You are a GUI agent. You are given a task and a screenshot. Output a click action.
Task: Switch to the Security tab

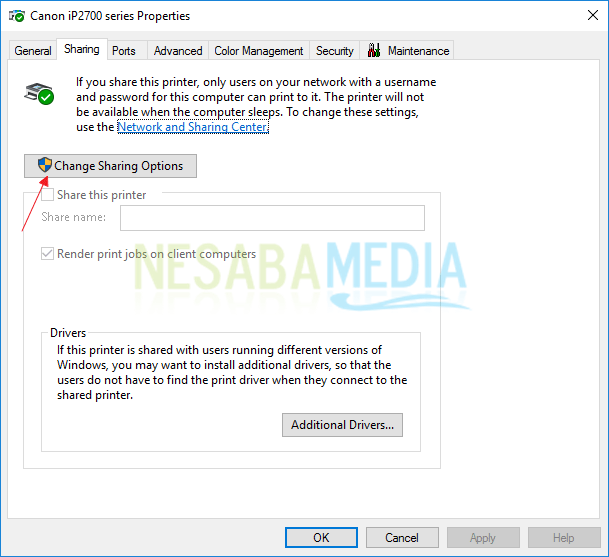tap(334, 50)
